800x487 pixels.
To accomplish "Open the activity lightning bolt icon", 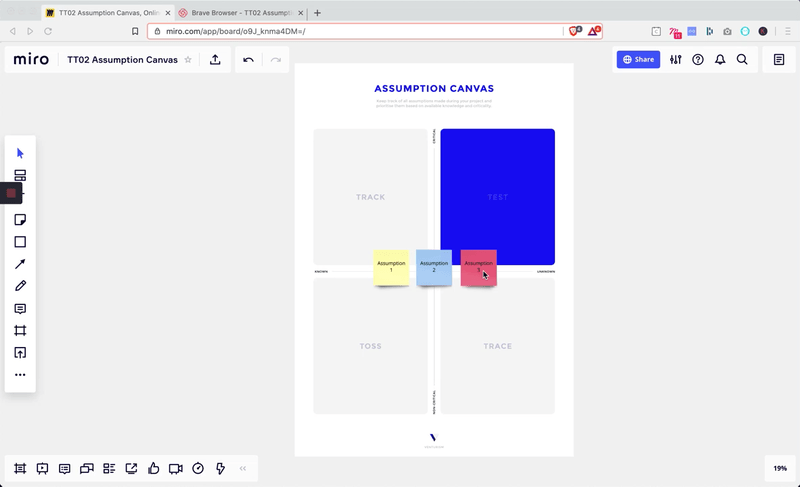I will pos(220,468).
